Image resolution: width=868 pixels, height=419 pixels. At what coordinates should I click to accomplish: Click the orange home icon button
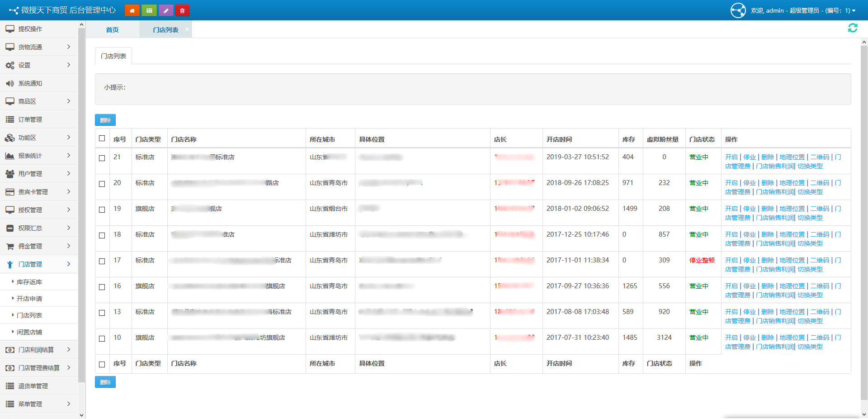[132, 10]
